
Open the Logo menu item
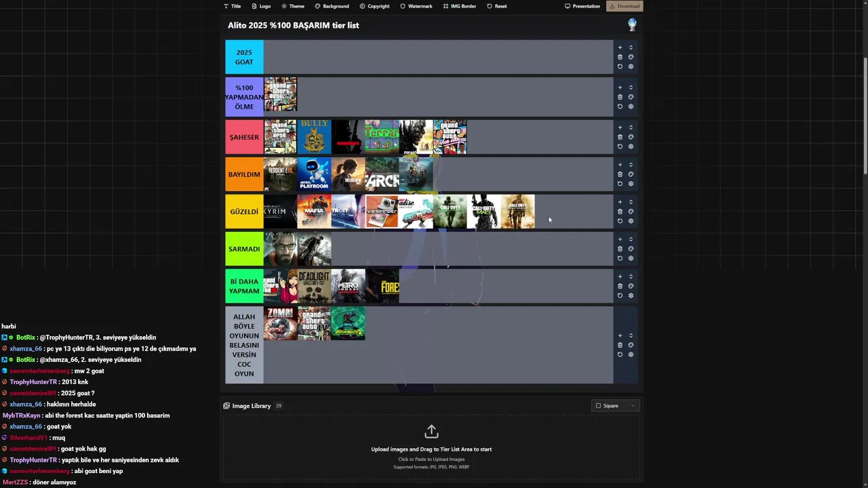tap(261, 6)
